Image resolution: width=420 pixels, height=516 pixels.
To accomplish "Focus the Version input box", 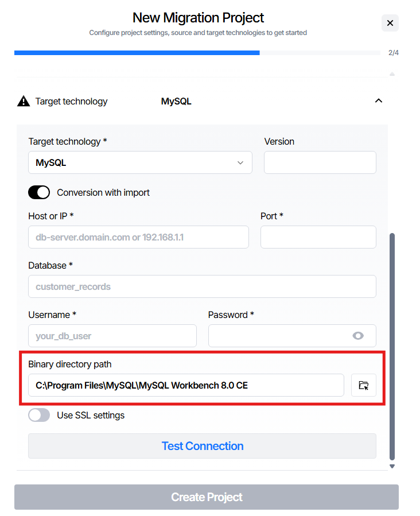I will (320, 162).
